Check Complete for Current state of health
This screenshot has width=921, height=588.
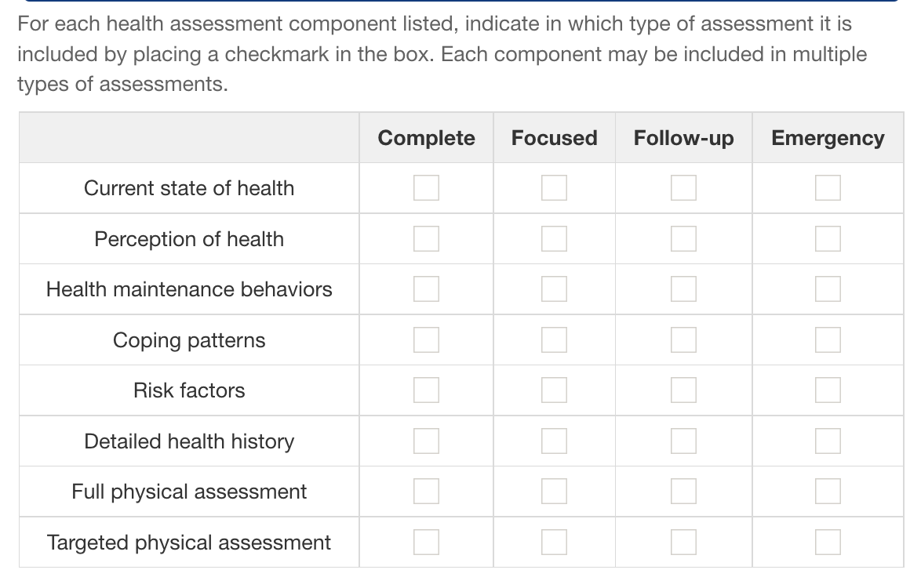426,187
